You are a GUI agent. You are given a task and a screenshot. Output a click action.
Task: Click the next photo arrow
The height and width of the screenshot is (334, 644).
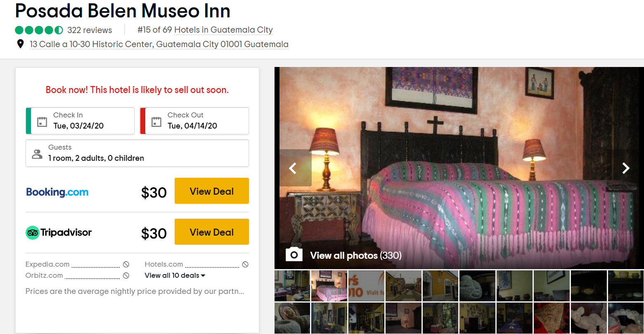click(626, 168)
